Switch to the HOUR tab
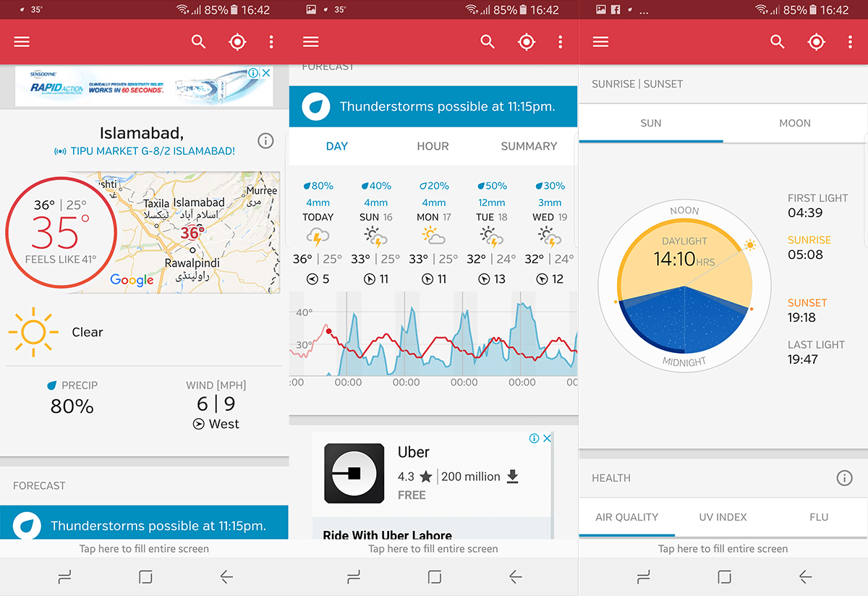This screenshot has height=596, width=868. [433, 146]
